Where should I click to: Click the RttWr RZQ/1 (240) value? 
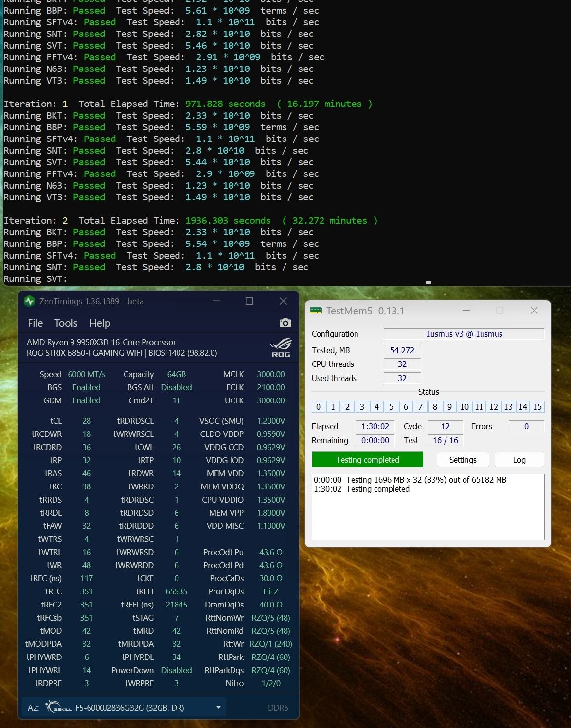click(x=271, y=644)
